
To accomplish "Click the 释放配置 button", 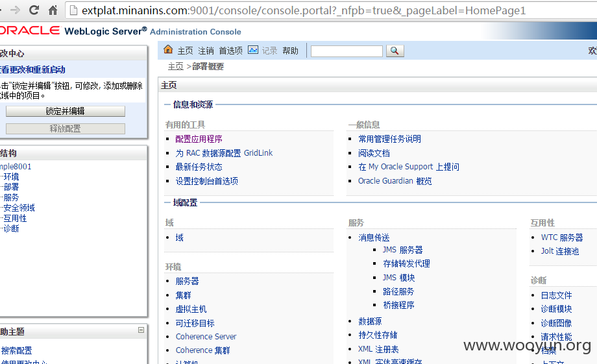I will tap(65, 128).
